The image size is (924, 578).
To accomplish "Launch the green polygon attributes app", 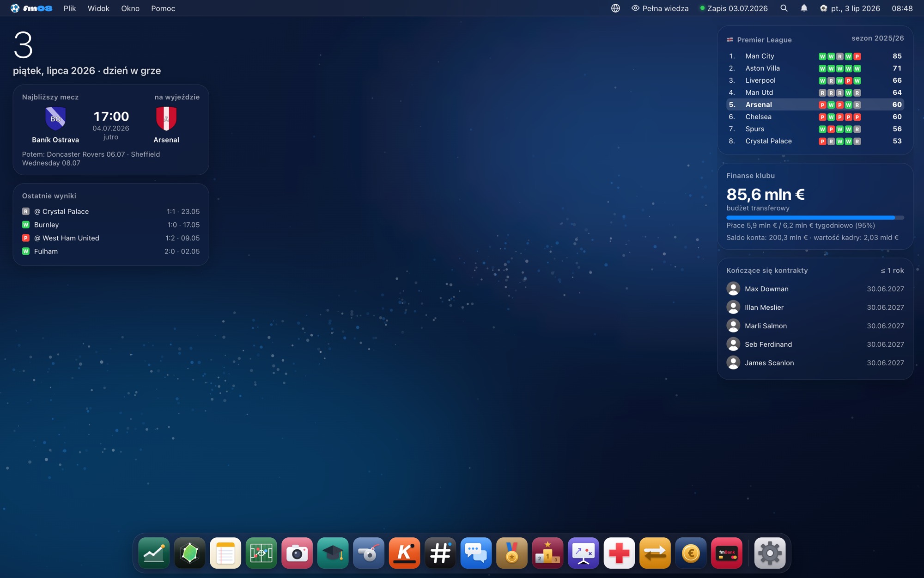I will click(x=190, y=553).
